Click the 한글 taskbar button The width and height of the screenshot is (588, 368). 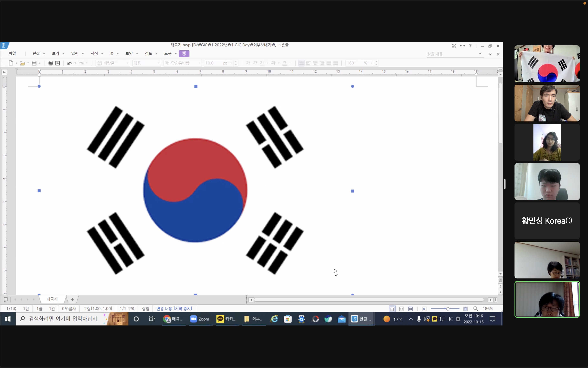click(x=361, y=319)
